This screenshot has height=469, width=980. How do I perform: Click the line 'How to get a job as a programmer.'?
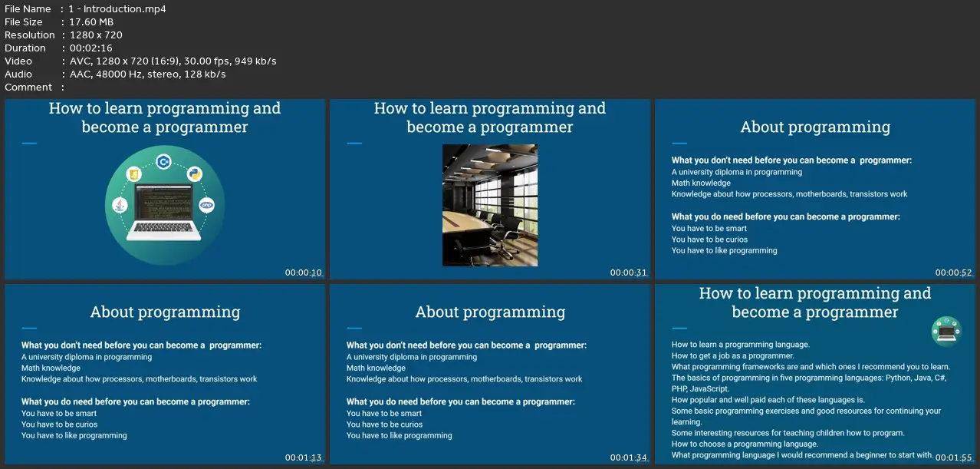click(x=733, y=356)
